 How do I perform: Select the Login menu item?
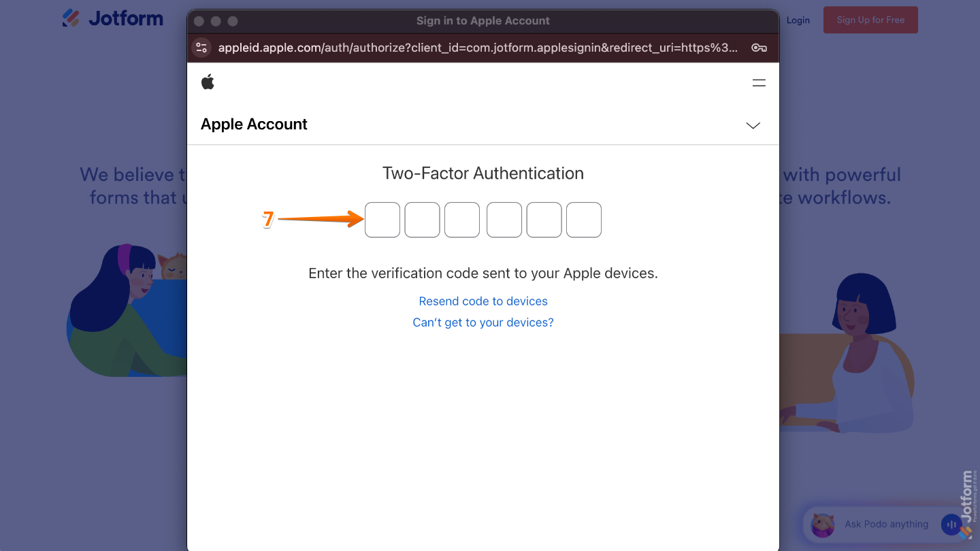798,20
